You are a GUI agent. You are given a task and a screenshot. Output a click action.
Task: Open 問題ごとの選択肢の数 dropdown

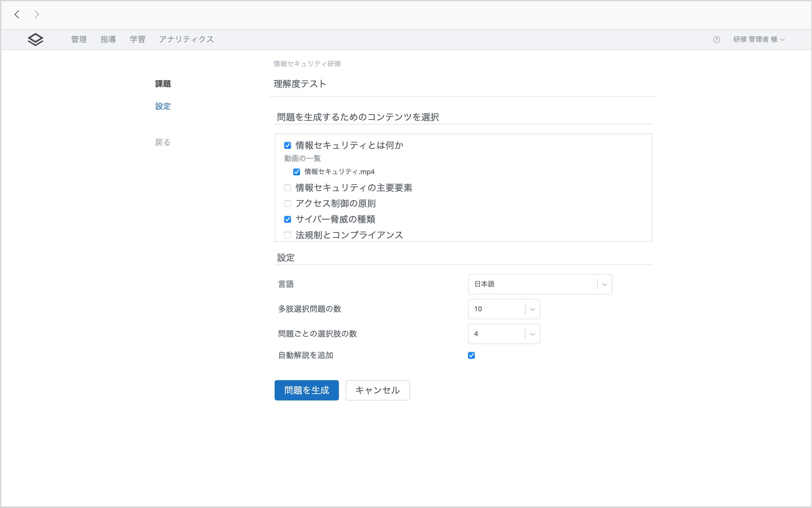[x=504, y=334]
